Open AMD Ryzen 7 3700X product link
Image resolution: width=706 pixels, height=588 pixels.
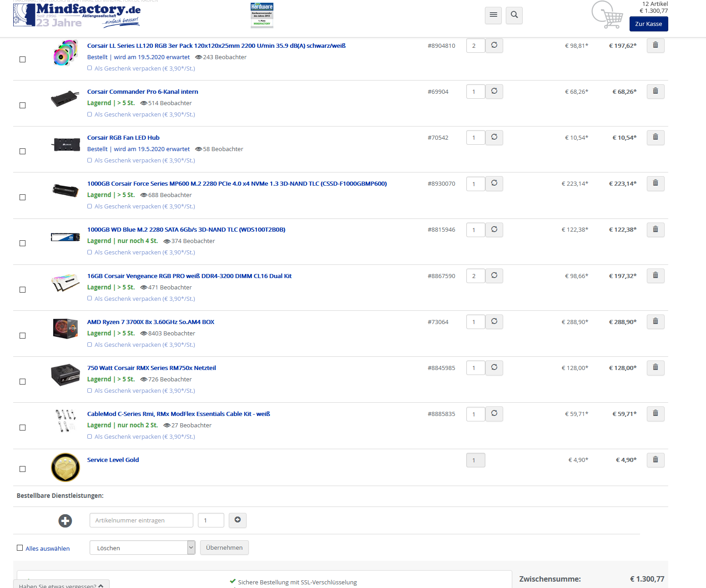pos(151,322)
